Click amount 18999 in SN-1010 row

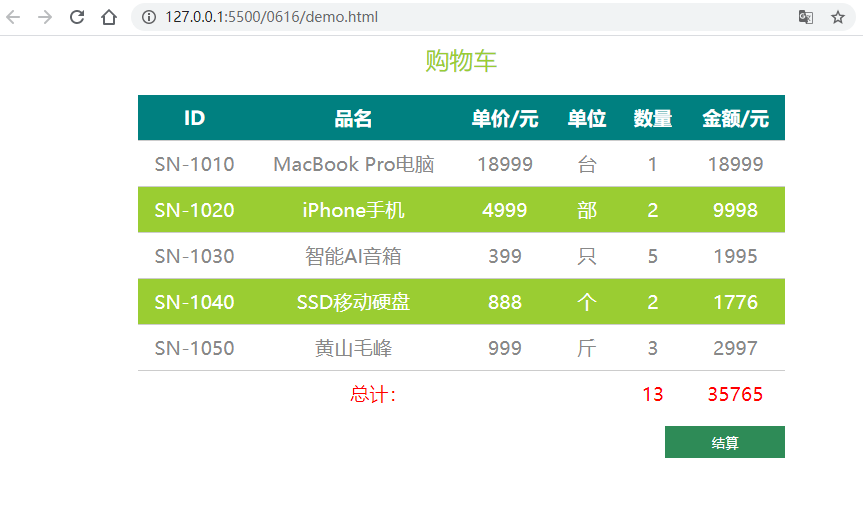(735, 164)
